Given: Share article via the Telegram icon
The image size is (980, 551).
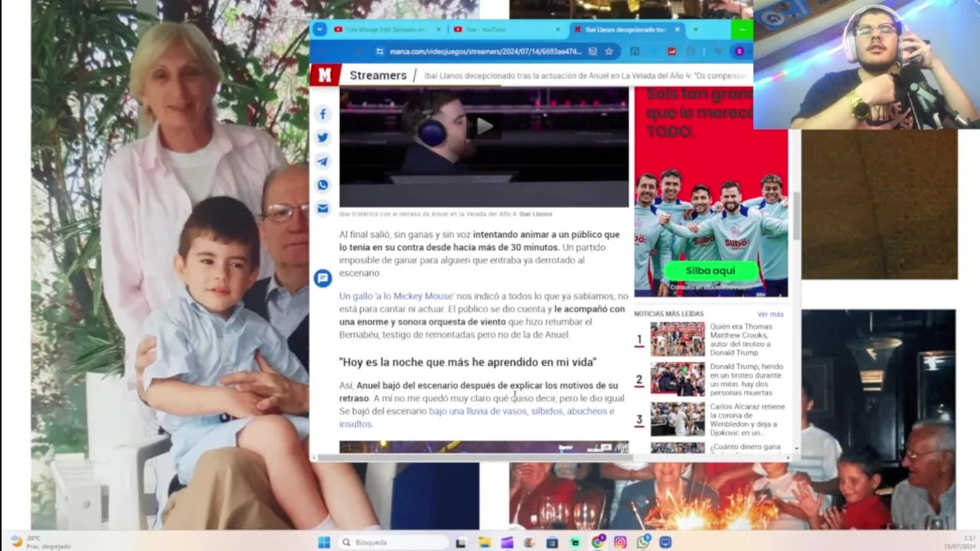Looking at the screenshot, I should point(322,161).
